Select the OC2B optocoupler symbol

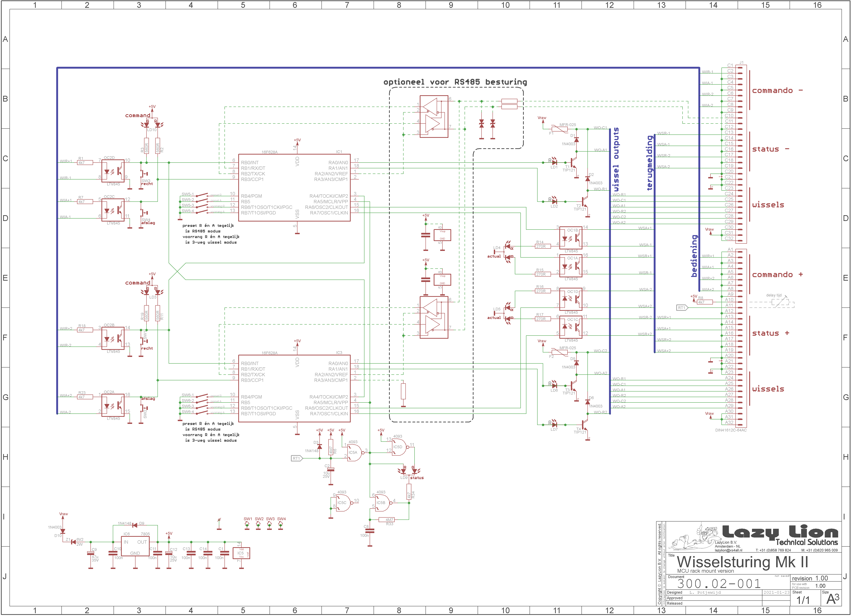point(113,338)
